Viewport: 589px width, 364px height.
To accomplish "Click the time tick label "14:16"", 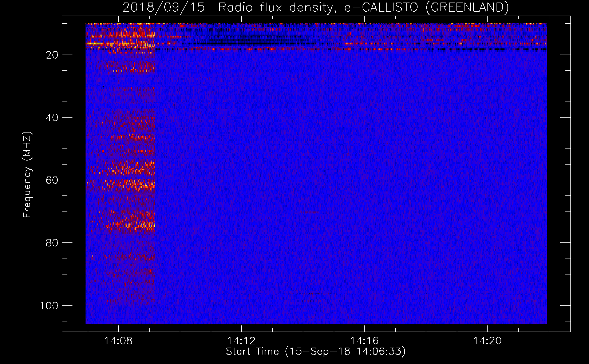I will (x=364, y=341).
